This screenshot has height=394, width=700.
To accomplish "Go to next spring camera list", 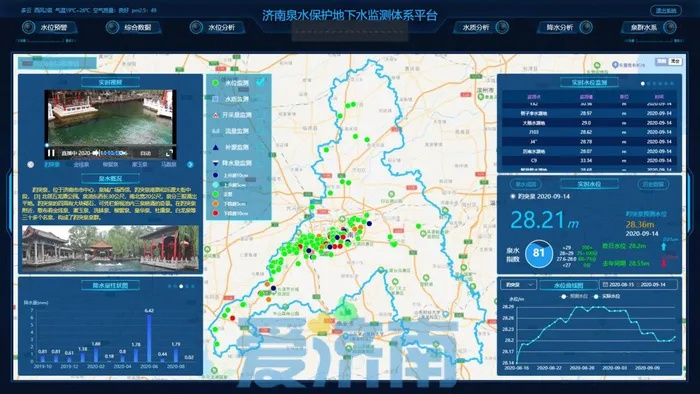I will (x=190, y=165).
